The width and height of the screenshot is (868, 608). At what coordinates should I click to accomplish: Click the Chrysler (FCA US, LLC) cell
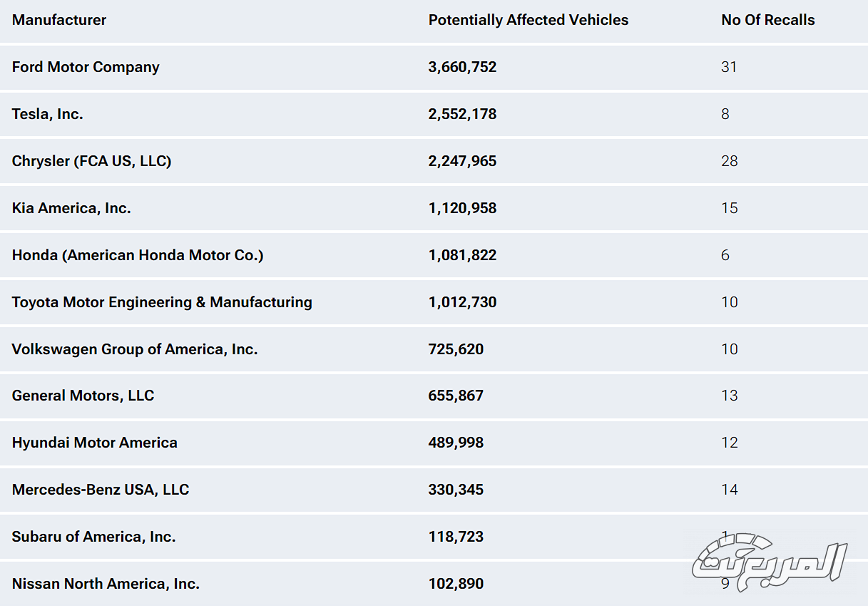[91, 161]
